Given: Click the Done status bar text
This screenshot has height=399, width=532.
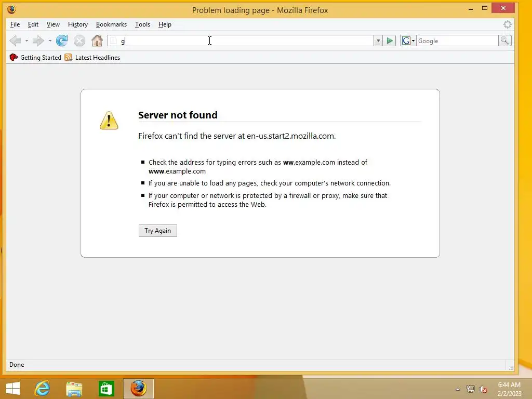Looking at the screenshot, I should (17, 365).
